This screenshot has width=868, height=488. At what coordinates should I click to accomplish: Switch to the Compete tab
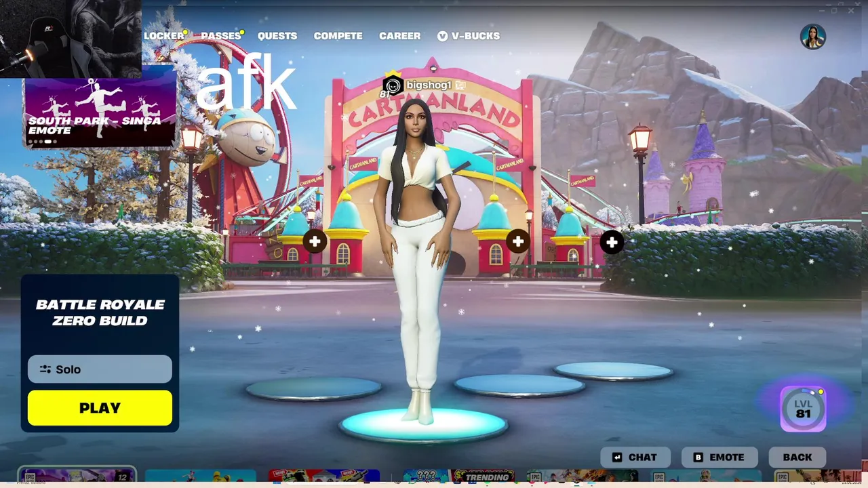338,36
